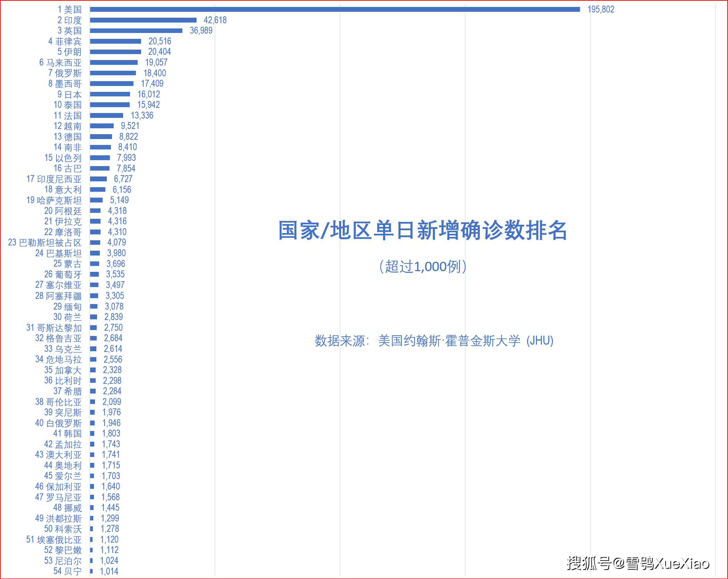Screen dimensions: 728x579
Task: Select the 马来西亚 bar
Action: [114, 62]
